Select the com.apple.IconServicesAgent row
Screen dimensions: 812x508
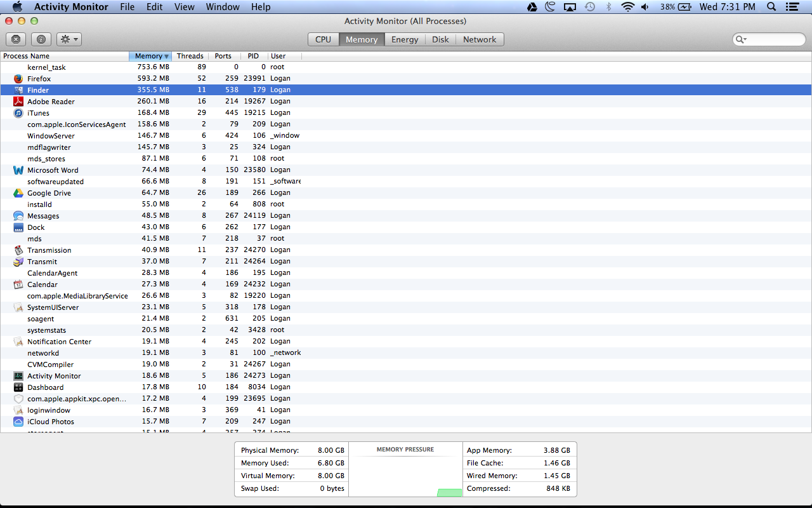tap(406, 124)
